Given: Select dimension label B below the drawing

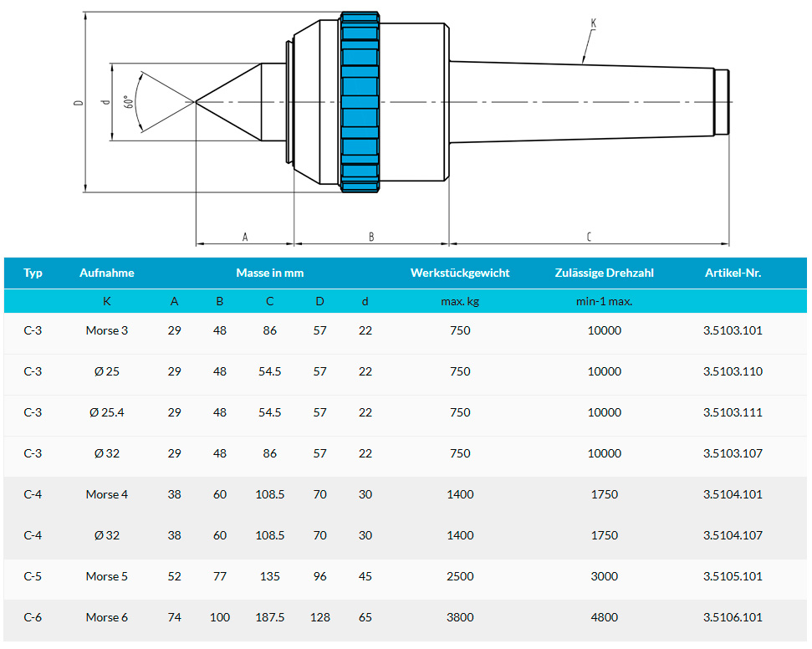Looking at the screenshot, I should 371,238.
